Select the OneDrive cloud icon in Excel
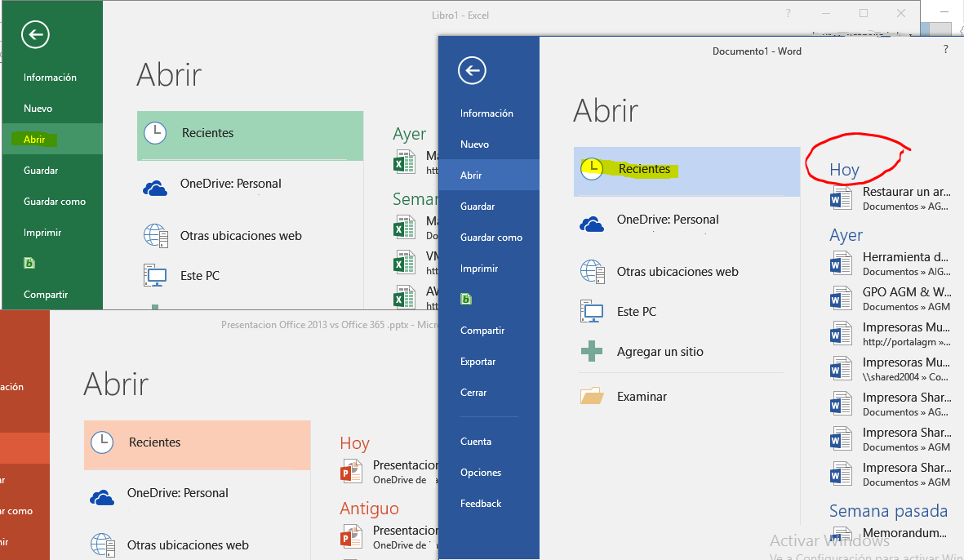The image size is (964, 560). (155, 188)
